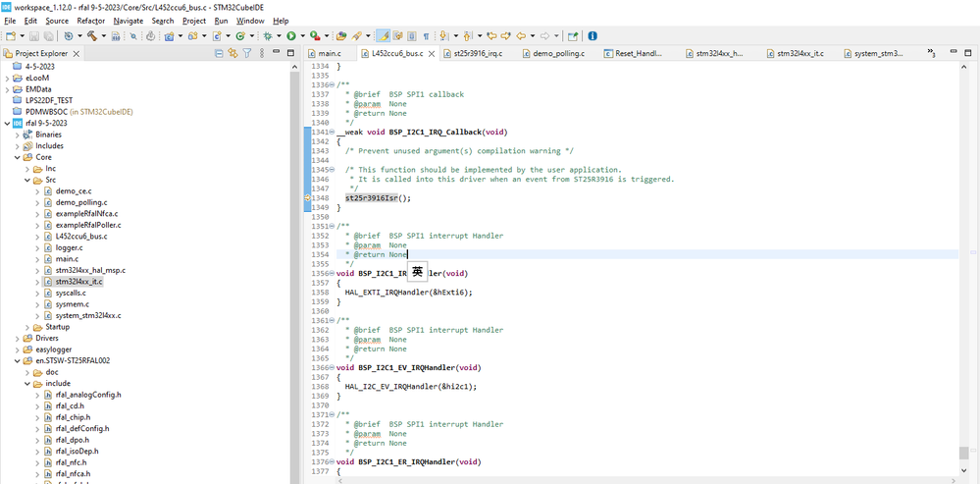
Task: Select the easylogger folder
Action: click(53, 350)
